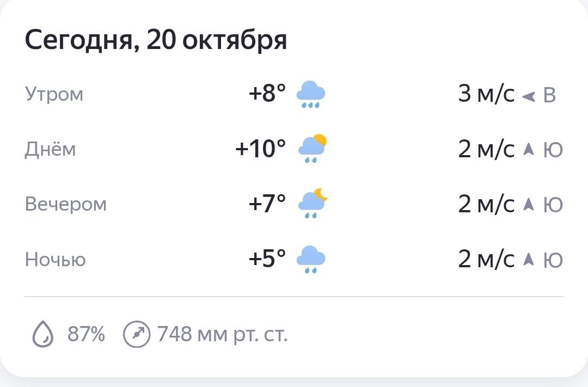
Task: Select the 'Днём' row label
Action: 50,149
